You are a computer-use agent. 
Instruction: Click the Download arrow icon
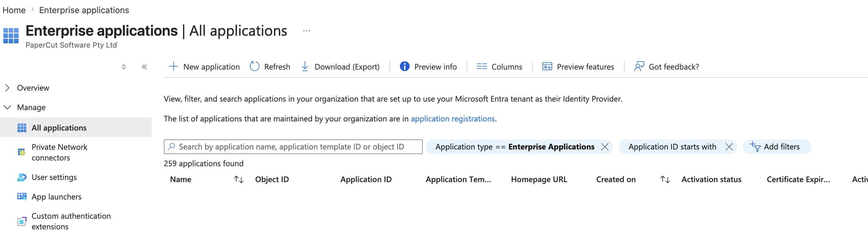(x=305, y=66)
